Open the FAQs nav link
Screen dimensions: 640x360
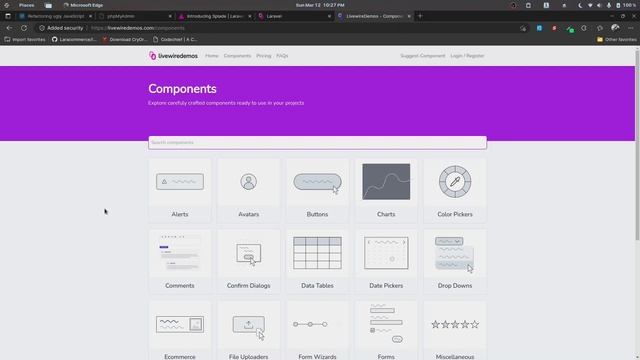click(282, 56)
